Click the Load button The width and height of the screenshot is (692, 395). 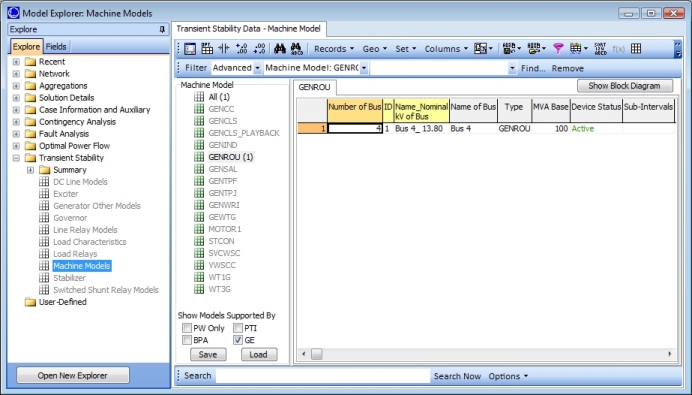click(259, 354)
